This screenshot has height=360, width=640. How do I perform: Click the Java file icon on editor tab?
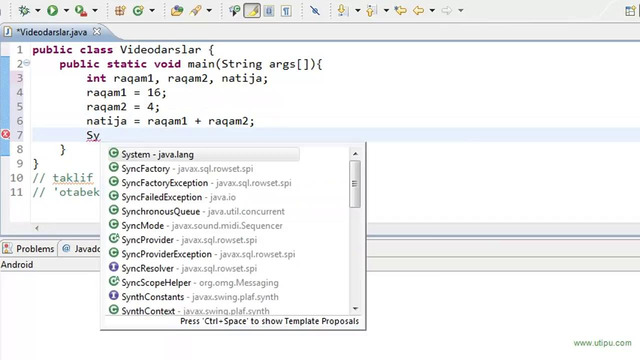tap(8, 31)
